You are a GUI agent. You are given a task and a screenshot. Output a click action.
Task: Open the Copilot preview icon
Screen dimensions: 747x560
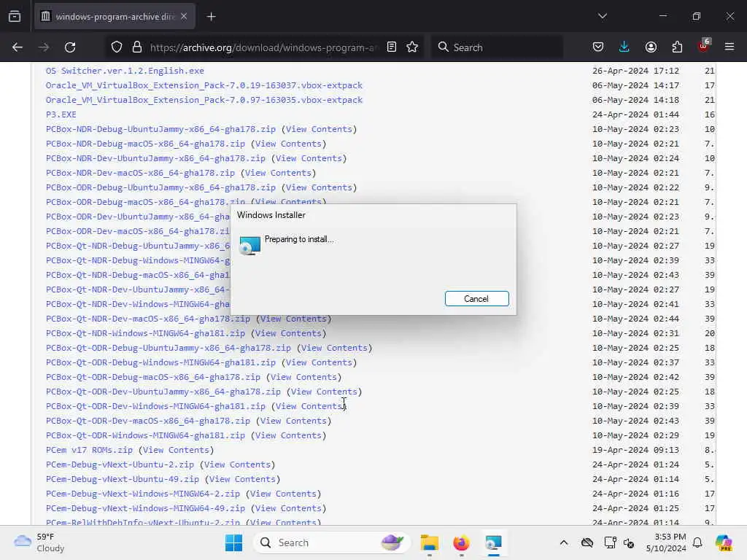(x=724, y=542)
